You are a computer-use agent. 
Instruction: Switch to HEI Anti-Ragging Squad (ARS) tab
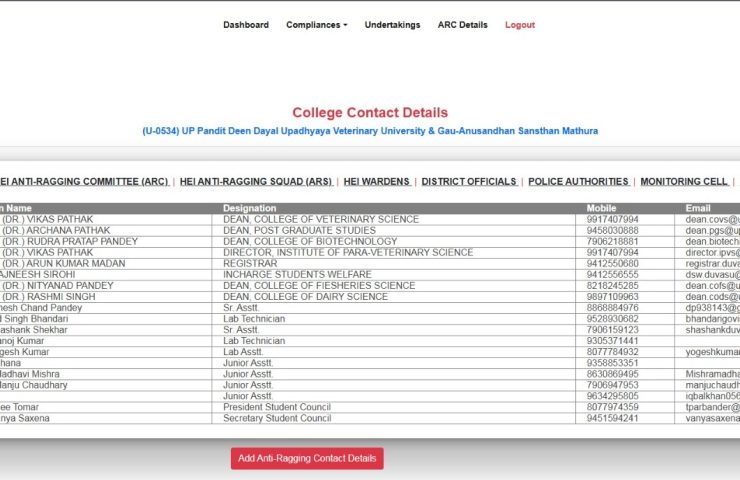click(256, 181)
